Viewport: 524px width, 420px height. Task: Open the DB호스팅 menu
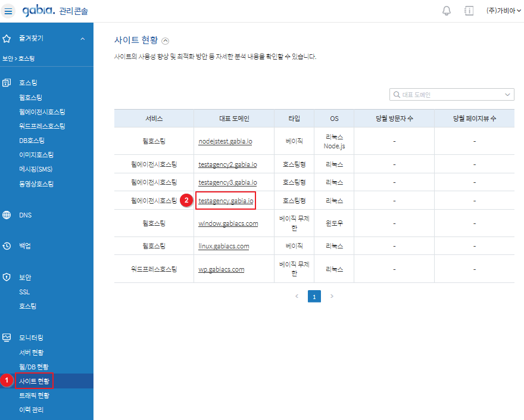pyautogui.click(x=32, y=141)
